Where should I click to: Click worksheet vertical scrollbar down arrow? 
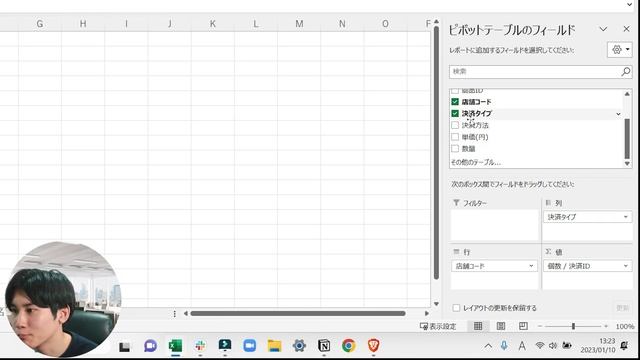(x=436, y=304)
